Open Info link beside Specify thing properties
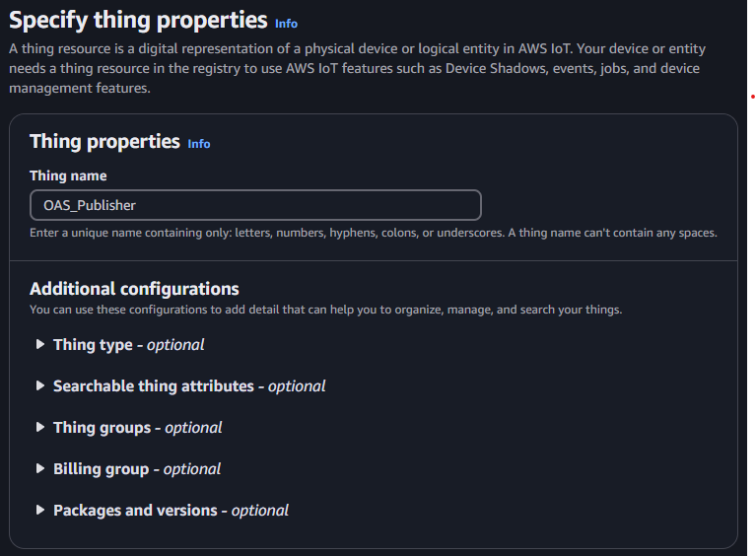This screenshot has width=756, height=556. tap(286, 24)
